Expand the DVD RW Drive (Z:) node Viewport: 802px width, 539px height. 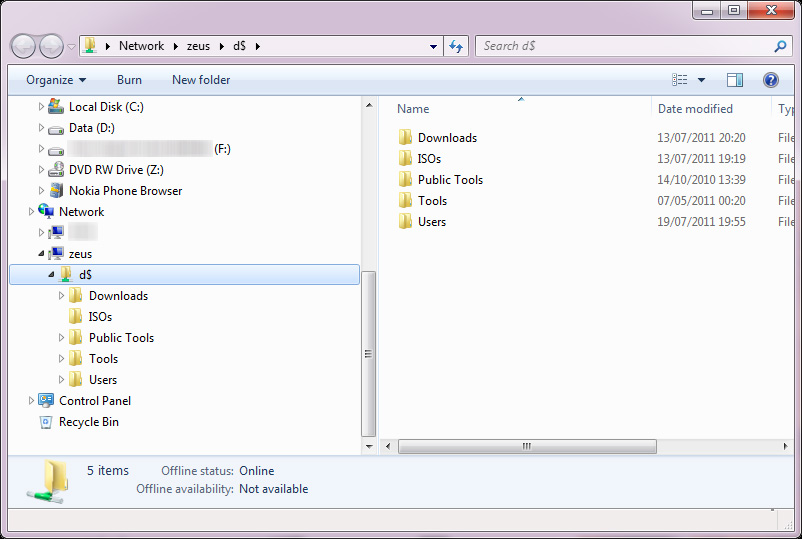click(41, 169)
